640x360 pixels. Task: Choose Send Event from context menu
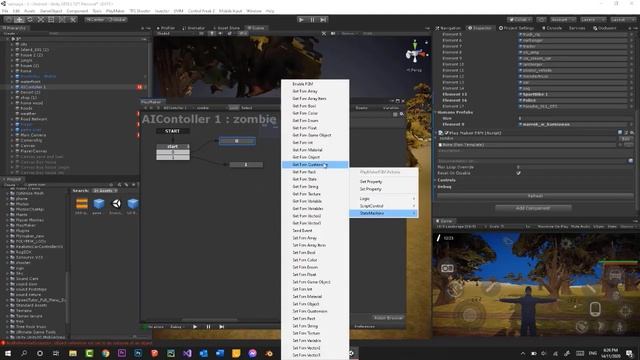coord(315,231)
